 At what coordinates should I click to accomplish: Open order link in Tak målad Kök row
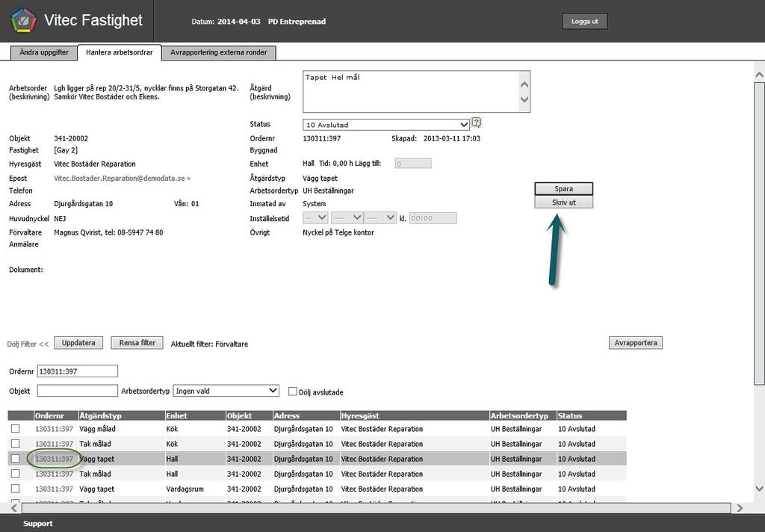[x=54, y=444]
